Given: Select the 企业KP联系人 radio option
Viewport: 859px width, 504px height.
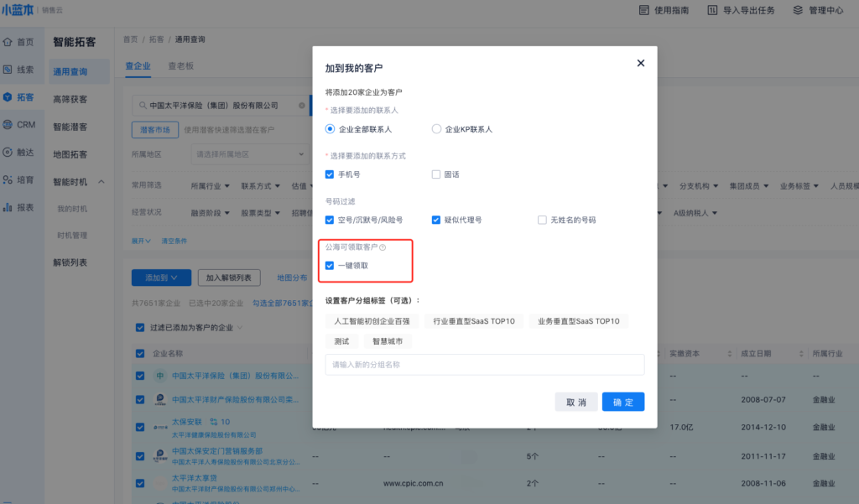Looking at the screenshot, I should pyautogui.click(x=436, y=129).
